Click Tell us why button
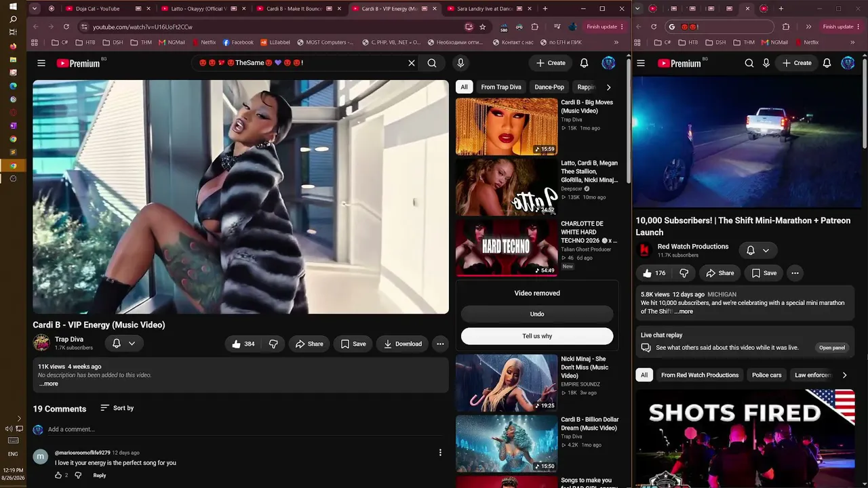 point(537,336)
